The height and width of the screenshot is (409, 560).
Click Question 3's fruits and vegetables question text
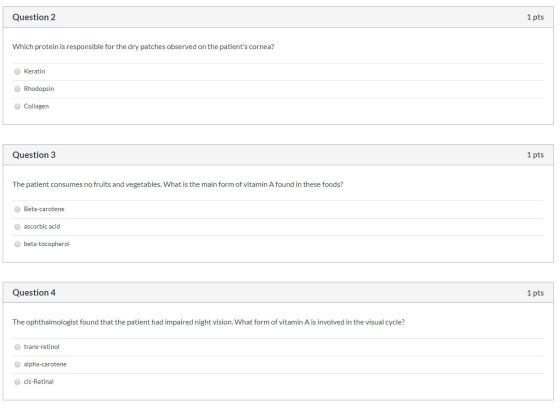178,185
